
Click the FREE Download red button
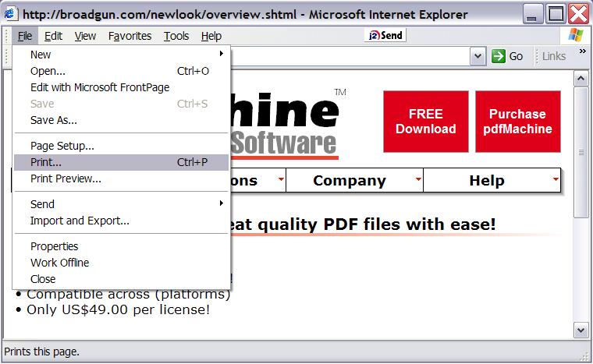tap(426, 122)
